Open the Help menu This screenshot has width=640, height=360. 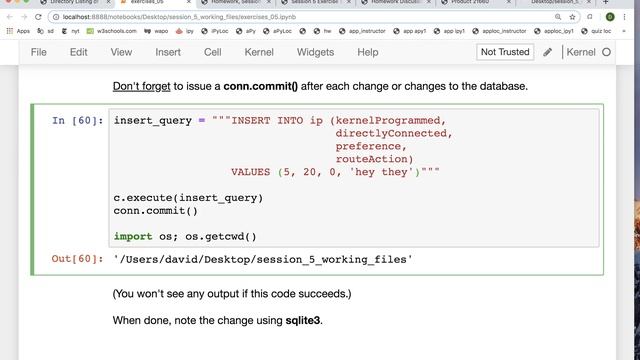[x=368, y=52]
